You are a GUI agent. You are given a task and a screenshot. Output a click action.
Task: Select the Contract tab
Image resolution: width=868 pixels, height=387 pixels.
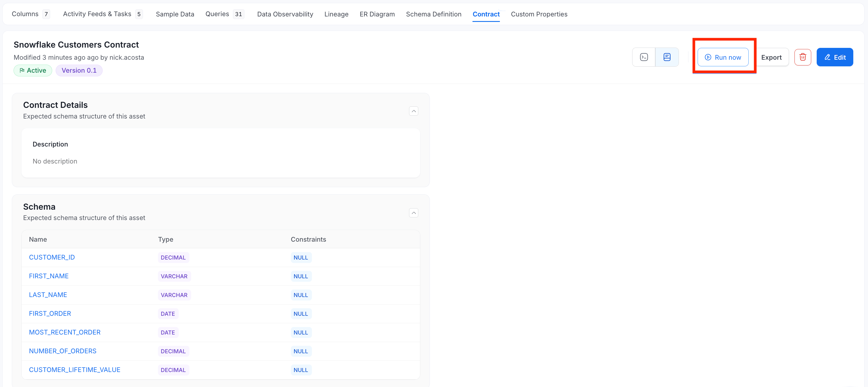click(x=486, y=14)
